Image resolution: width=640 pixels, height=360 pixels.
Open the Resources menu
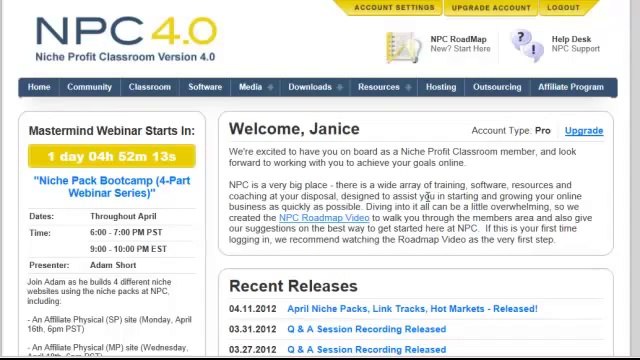[x=379, y=87]
